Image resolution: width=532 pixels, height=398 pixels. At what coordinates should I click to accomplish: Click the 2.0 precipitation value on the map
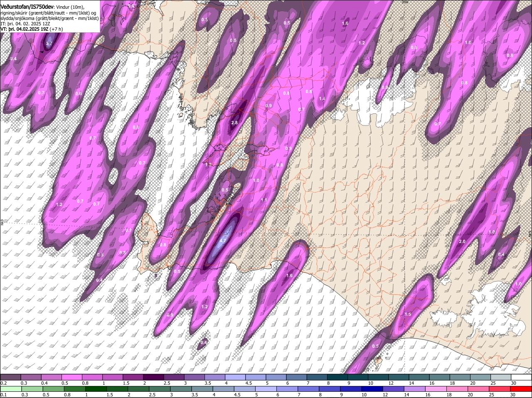click(462, 241)
